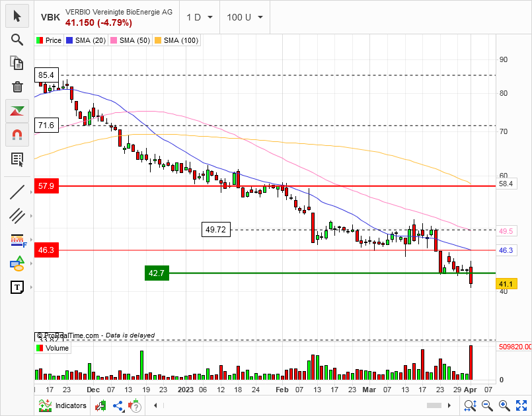Select the trend line drawing tool
The image size is (532, 416).
pyautogui.click(x=17, y=192)
